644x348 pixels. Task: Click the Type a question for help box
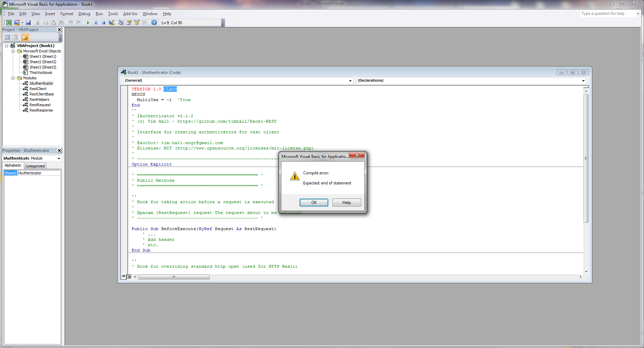(x=608, y=13)
